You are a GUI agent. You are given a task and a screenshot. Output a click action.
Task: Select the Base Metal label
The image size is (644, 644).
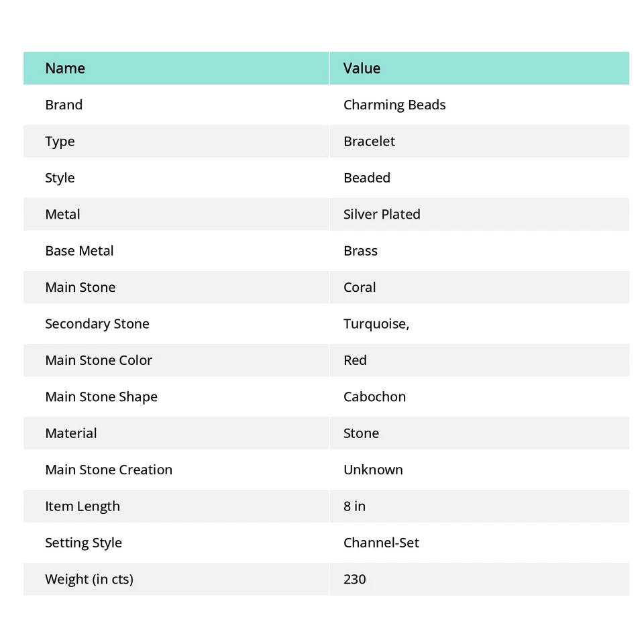[x=79, y=251]
